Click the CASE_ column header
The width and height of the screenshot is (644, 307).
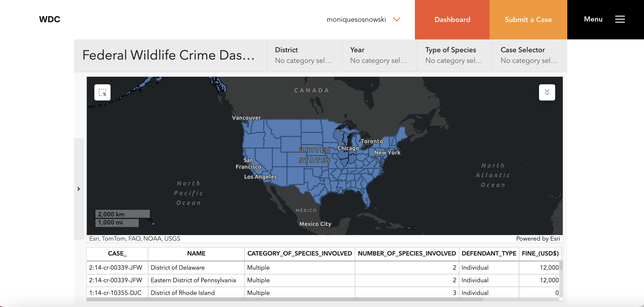coord(117,253)
